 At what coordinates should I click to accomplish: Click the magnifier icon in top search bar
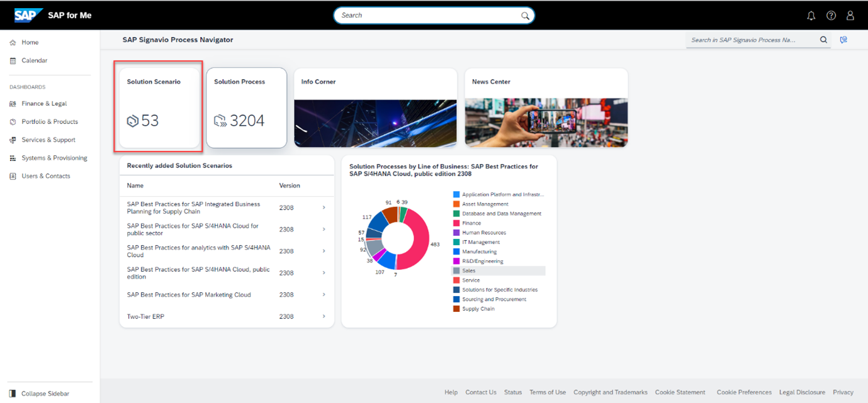(x=525, y=16)
